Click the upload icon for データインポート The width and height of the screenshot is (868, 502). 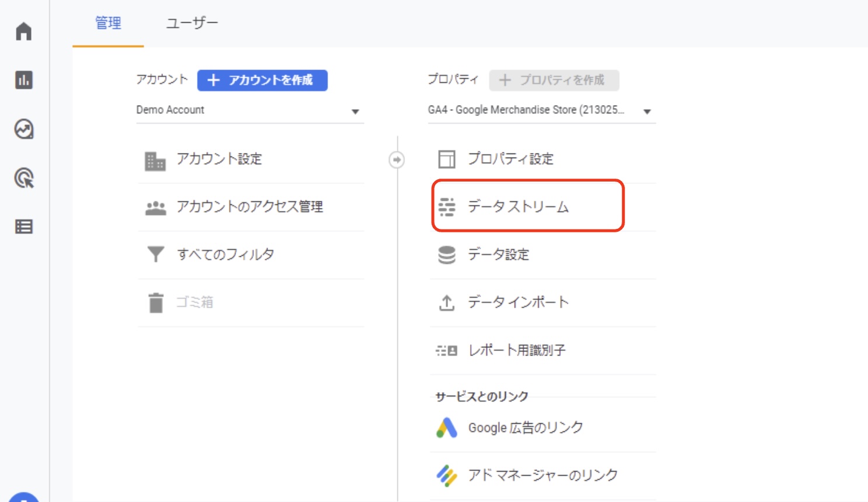pyautogui.click(x=447, y=303)
